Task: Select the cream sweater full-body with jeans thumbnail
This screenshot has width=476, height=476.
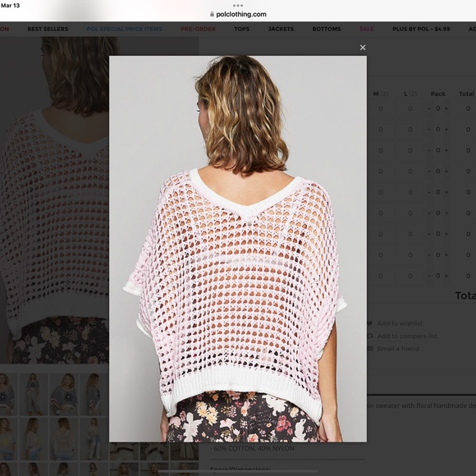Action: click(x=94, y=439)
